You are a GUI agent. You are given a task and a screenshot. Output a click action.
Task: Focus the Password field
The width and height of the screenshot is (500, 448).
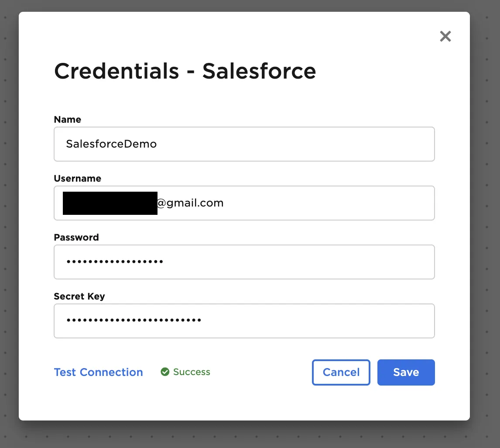coord(244,262)
